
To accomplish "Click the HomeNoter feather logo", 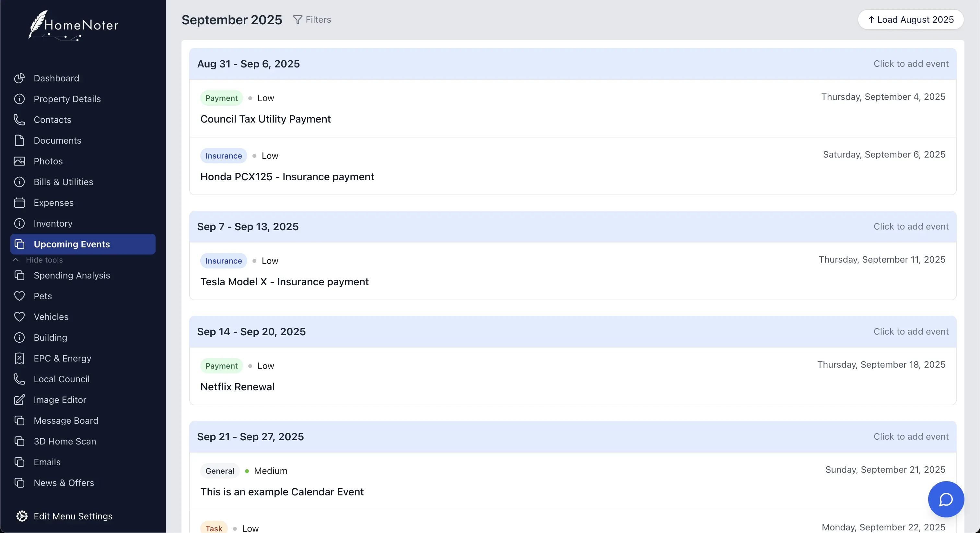I will pyautogui.click(x=37, y=24).
